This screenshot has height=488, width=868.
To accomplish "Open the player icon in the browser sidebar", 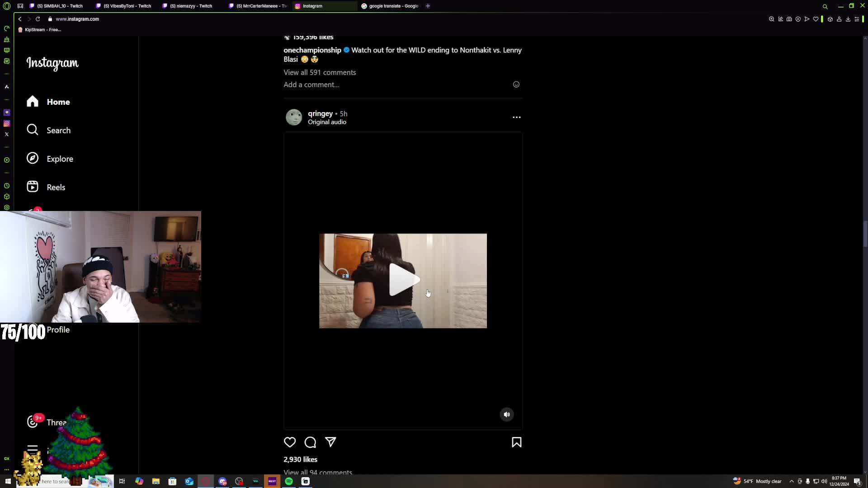I will (x=7, y=160).
